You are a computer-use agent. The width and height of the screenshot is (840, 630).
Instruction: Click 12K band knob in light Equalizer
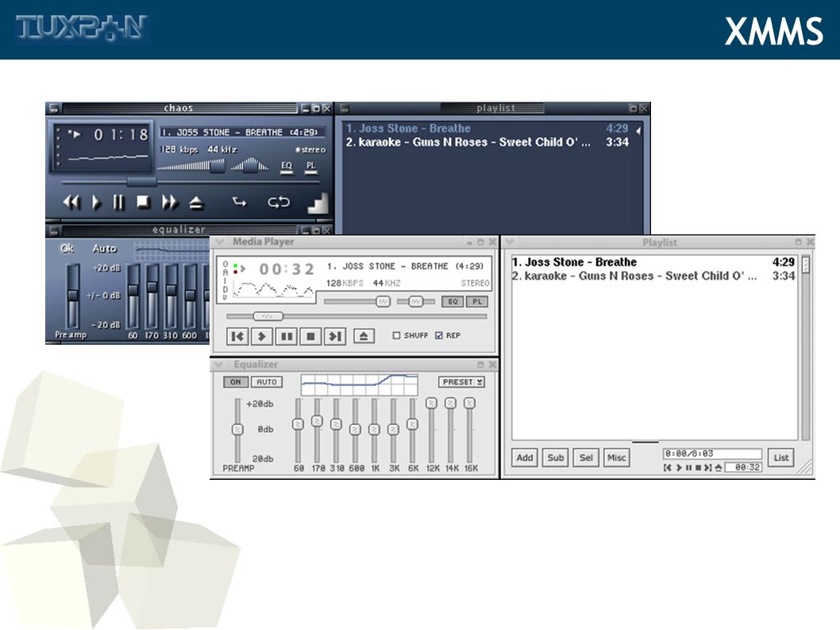click(x=431, y=403)
